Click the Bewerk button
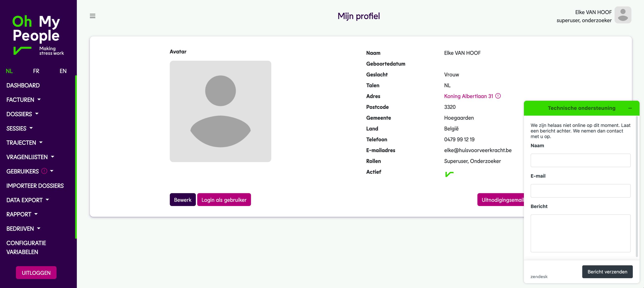 (182, 200)
